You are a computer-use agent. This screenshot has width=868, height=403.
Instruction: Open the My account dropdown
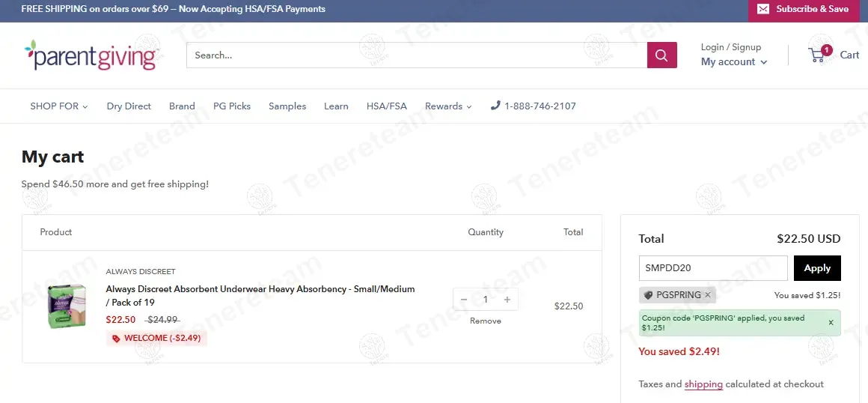pyautogui.click(x=733, y=62)
